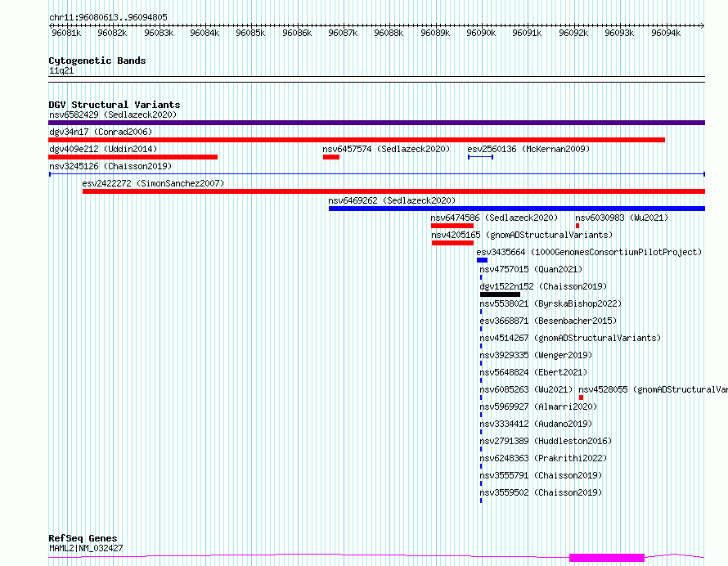The image size is (728, 566).
Task: Click the red nsv4205165 variant bar
Action: 452,243
